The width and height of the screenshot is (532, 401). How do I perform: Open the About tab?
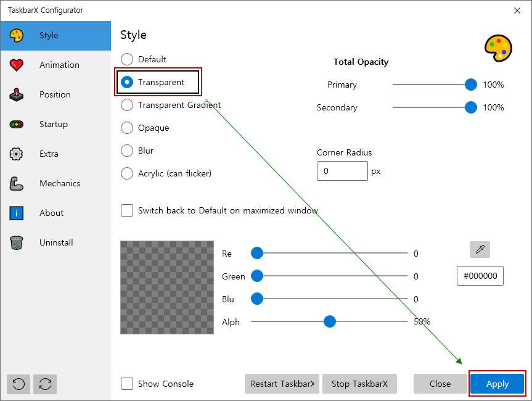pyautogui.click(x=55, y=213)
